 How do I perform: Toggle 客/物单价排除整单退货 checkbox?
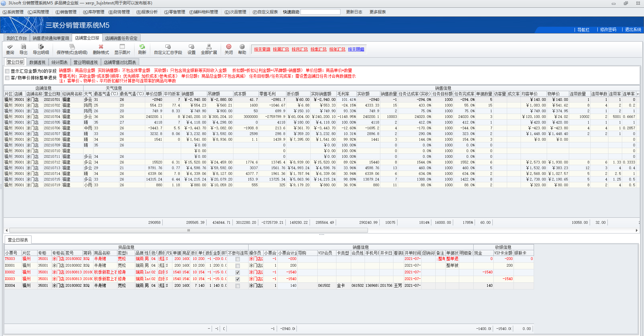tap(7, 78)
